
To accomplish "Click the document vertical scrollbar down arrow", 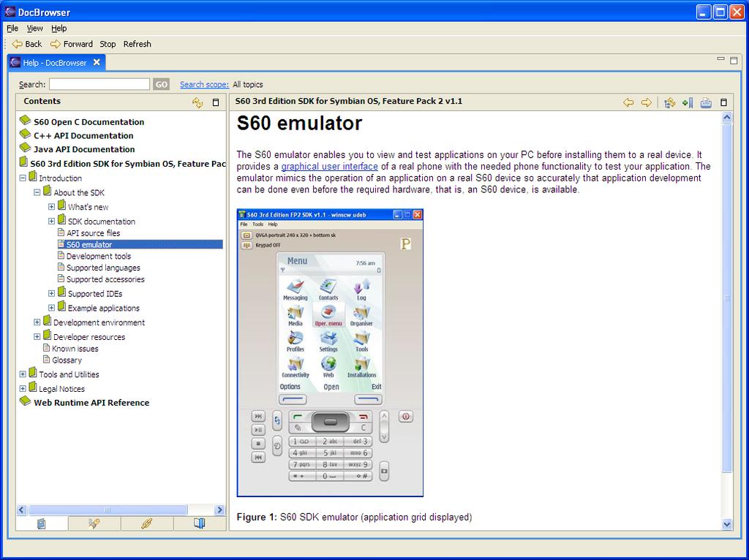I will [x=726, y=524].
